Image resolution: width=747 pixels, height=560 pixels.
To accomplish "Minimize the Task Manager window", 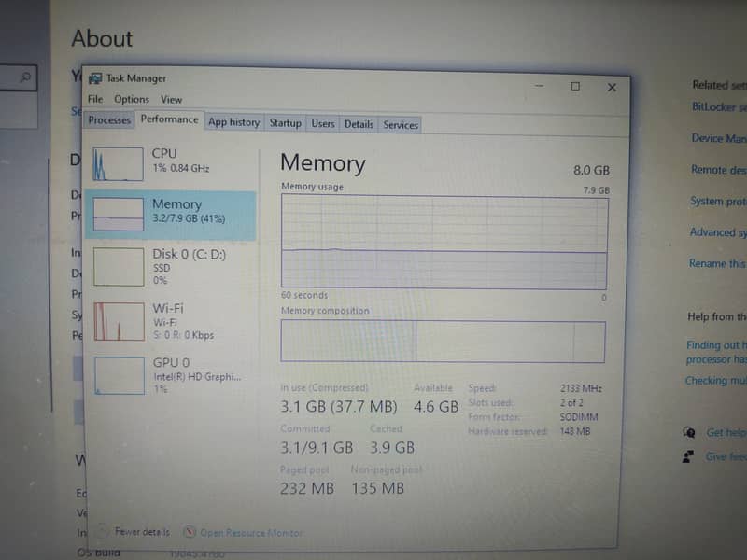I will coord(539,86).
